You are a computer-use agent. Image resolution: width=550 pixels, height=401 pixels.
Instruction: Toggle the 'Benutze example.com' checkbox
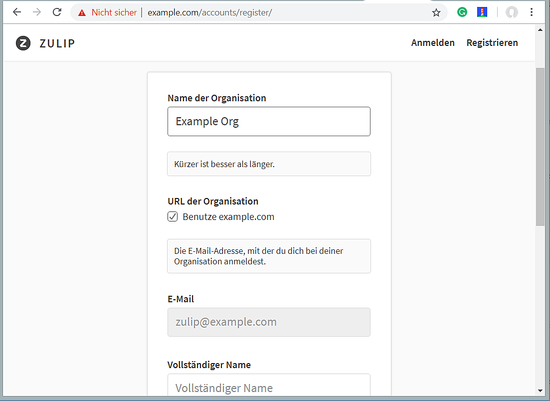(172, 216)
